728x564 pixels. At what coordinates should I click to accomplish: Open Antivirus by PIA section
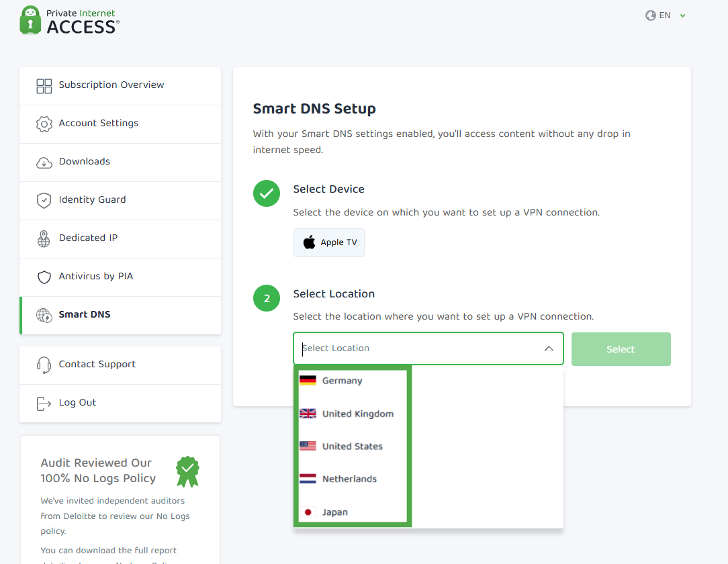(x=120, y=277)
